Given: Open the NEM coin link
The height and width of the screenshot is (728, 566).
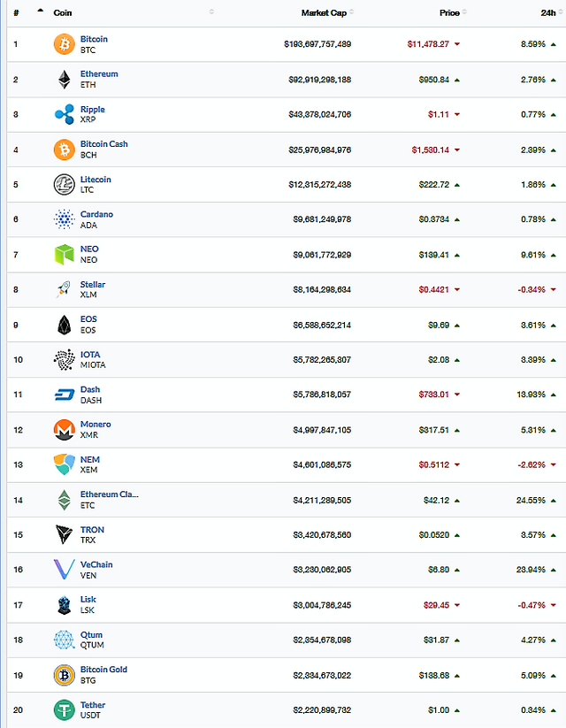Looking at the screenshot, I should pyautogui.click(x=90, y=459).
